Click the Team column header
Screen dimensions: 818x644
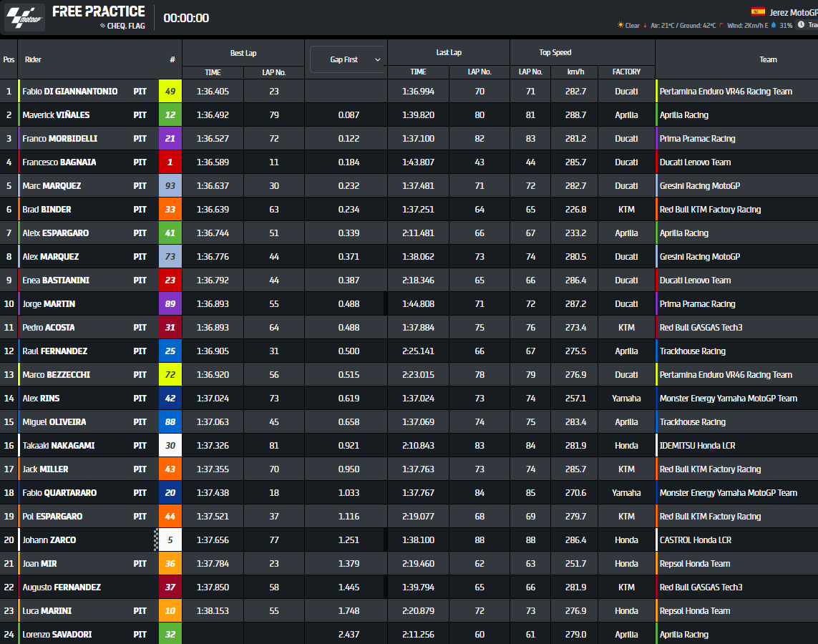tap(768, 59)
